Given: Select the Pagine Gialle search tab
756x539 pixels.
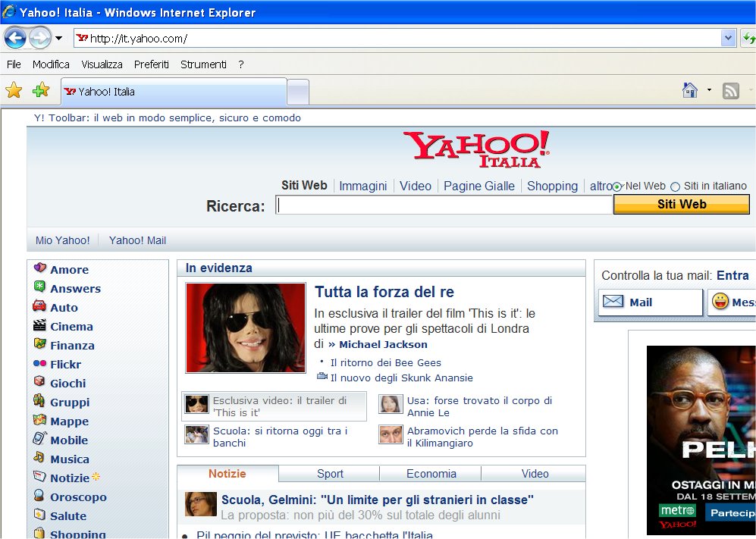Looking at the screenshot, I should pos(478,186).
